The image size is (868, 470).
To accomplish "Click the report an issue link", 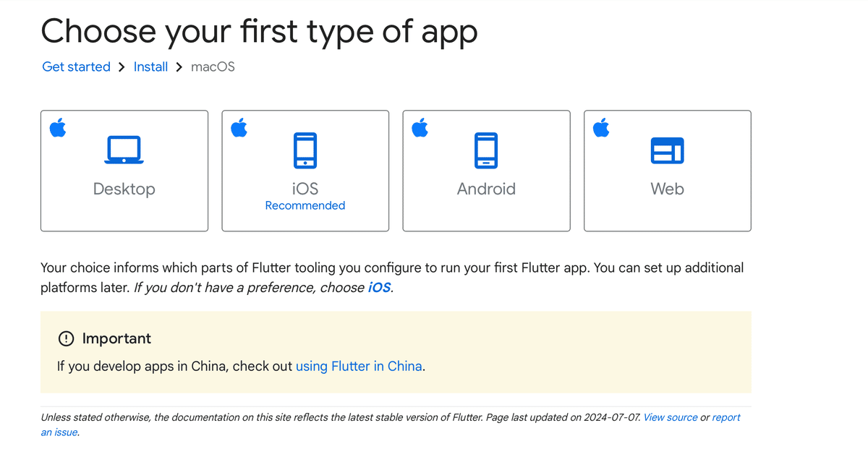I will pos(726,417).
